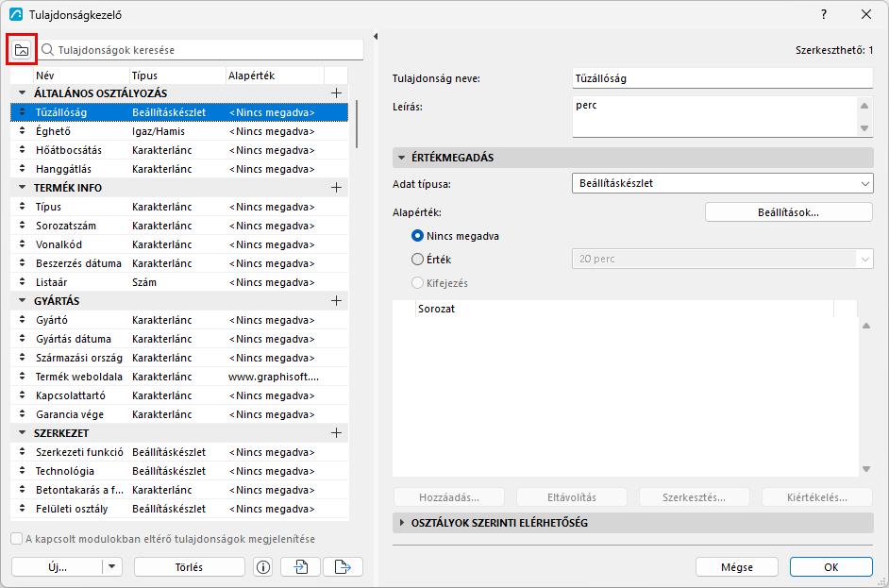Collapse the left panel with arrow

(376, 36)
